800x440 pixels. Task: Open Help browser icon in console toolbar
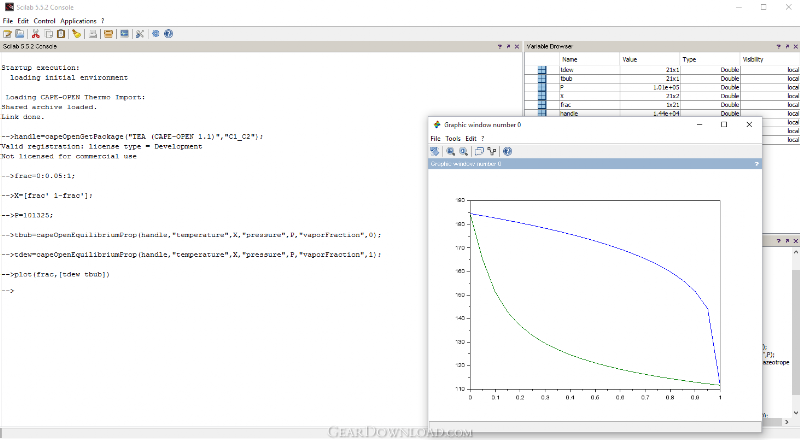pyautogui.click(x=168, y=34)
